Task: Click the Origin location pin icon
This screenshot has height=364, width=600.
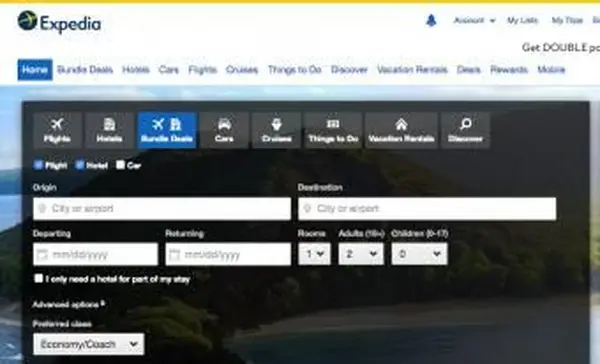Action: click(x=42, y=208)
